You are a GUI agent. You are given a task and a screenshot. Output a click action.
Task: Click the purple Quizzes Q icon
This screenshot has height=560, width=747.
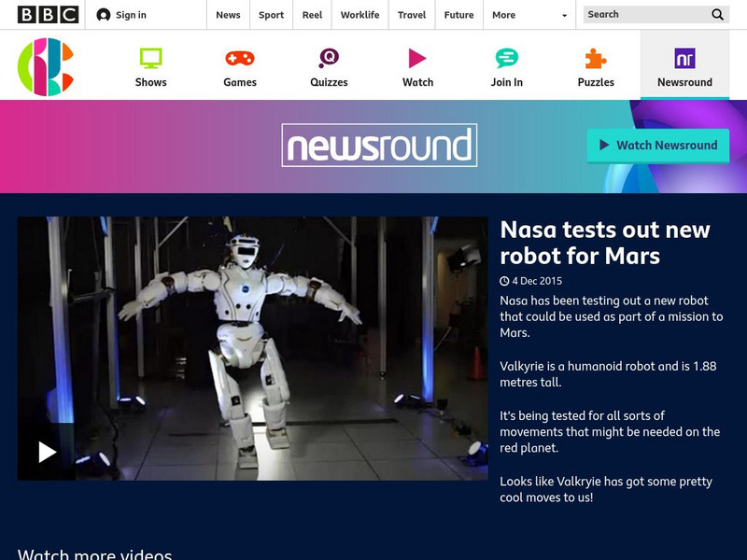point(329,58)
